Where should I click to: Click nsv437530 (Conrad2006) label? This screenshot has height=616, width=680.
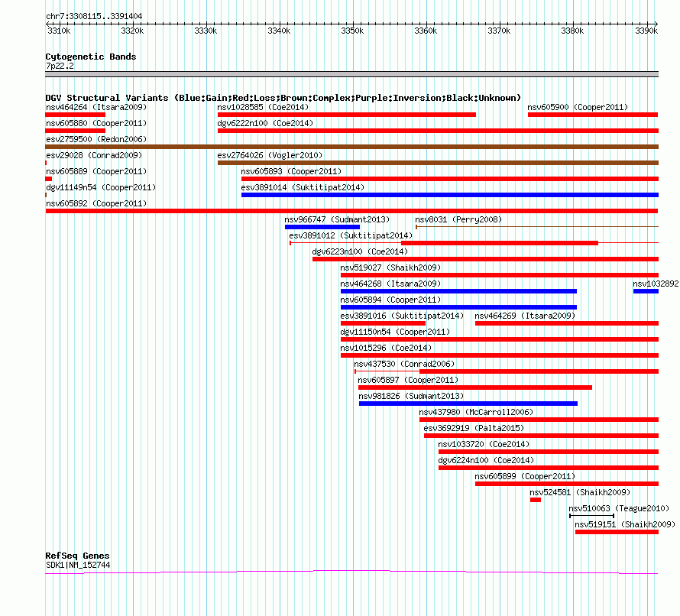pyautogui.click(x=404, y=364)
